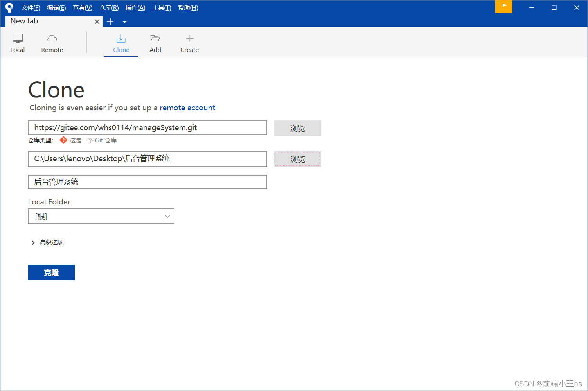Click the 这是一个 Git 仓库 text
The image size is (588, 391).
click(x=93, y=140)
